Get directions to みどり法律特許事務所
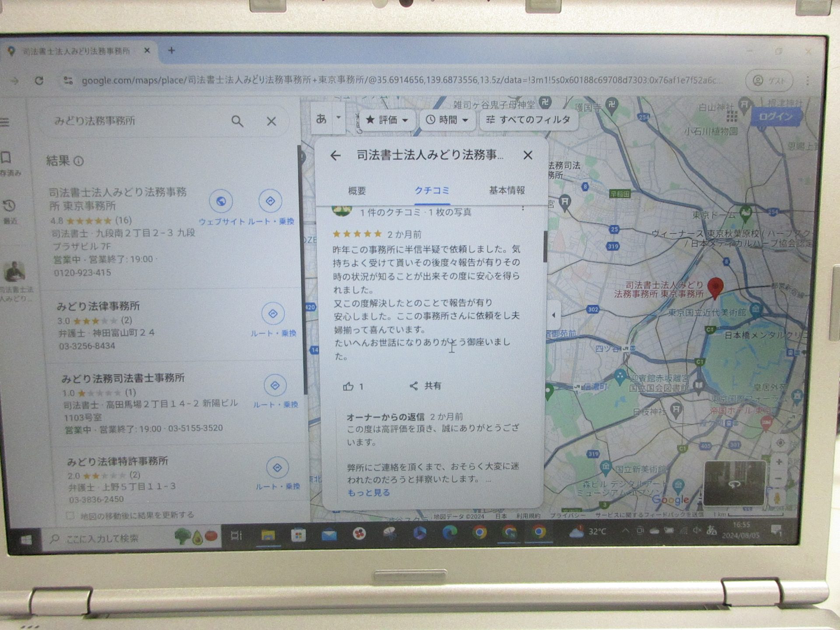The width and height of the screenshot is (840, 630). pyautogui.click(x=277, y=468)
